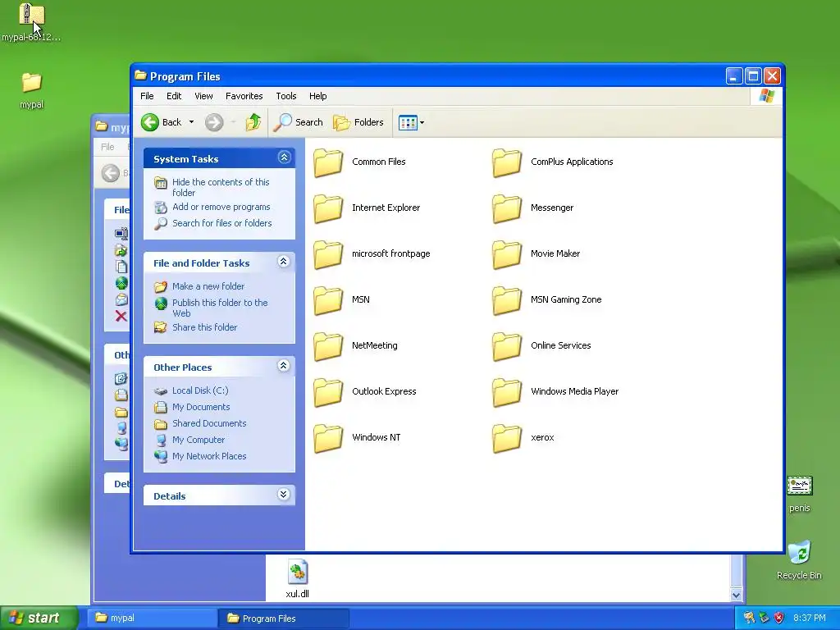The width and height of the screenshot is (840, 630).
Task: Click Publish this folder to the Web
Action: (x=220, y=308)
